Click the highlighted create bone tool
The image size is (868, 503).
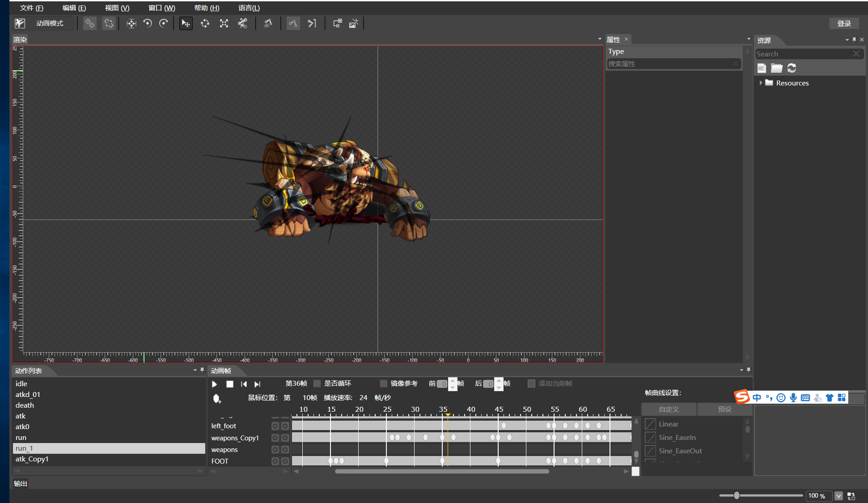293,23
